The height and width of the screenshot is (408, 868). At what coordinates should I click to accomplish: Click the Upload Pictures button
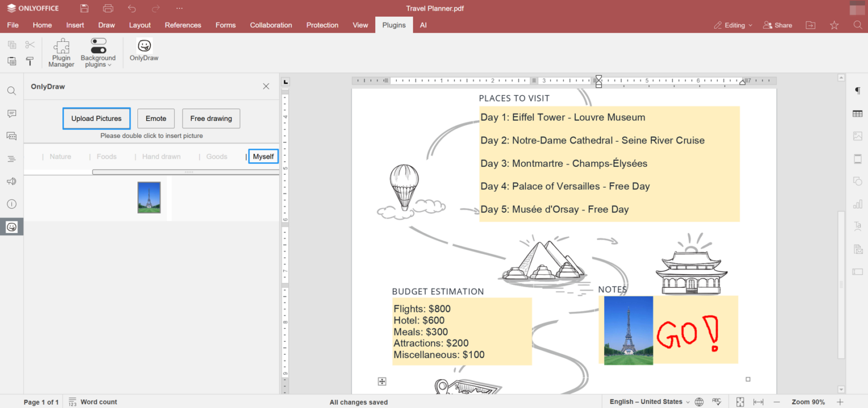tap(96, 119)
